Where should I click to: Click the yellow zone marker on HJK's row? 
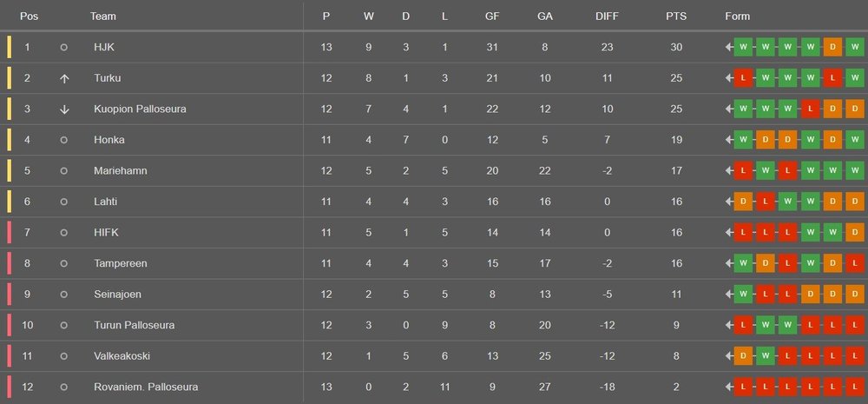pos(9,48)
